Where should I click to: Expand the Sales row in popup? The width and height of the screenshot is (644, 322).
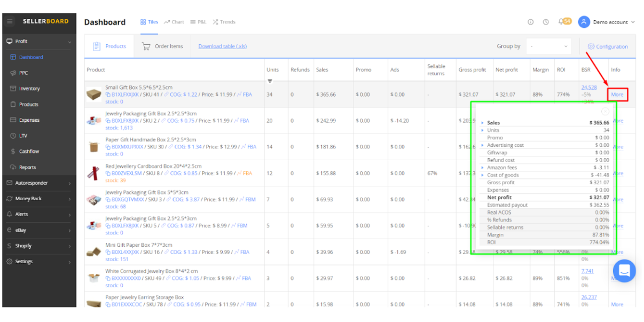pos(483,123)
